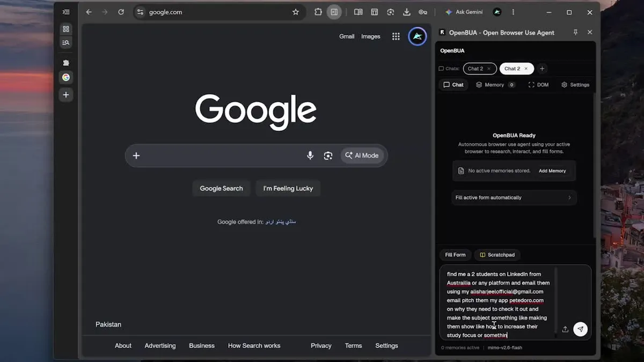Toggle the side panel toolbar button
The width and height of the screenshot is (644, 362).
(334, 12)
